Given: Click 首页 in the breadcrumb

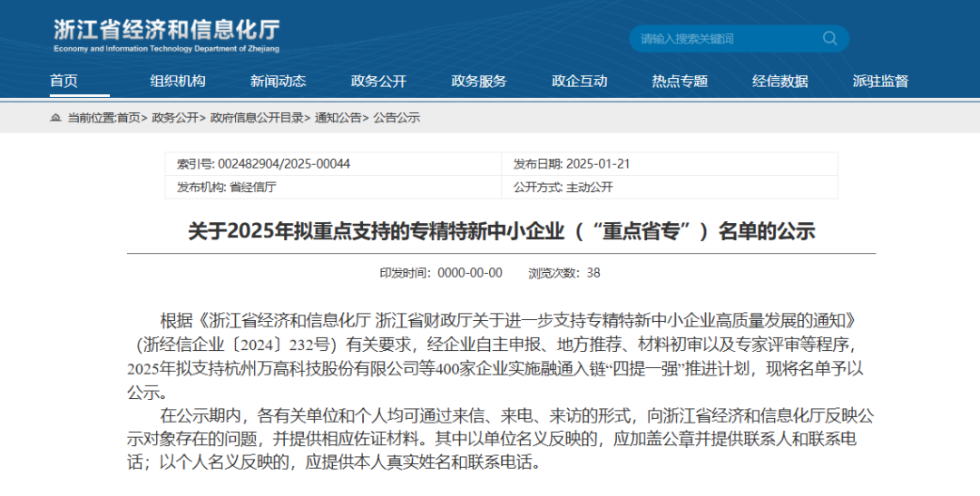Looking at the screenshot, I should click(129, 118).
